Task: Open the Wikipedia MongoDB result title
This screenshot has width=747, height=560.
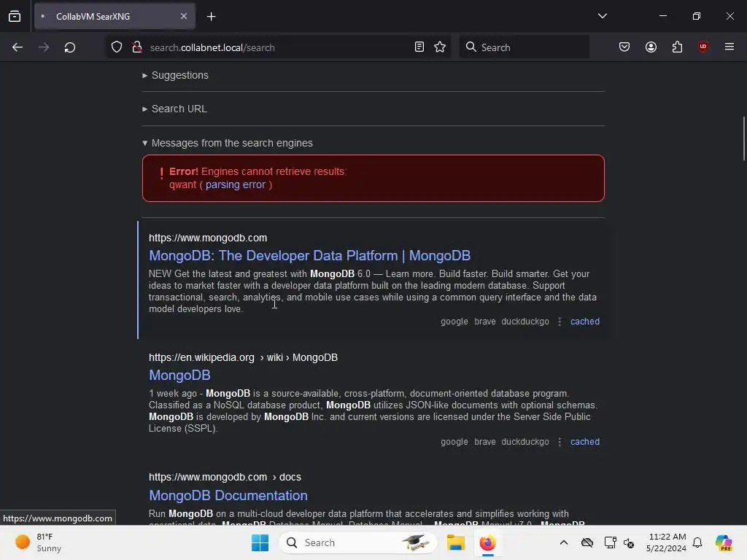Action: click(179, 376)
